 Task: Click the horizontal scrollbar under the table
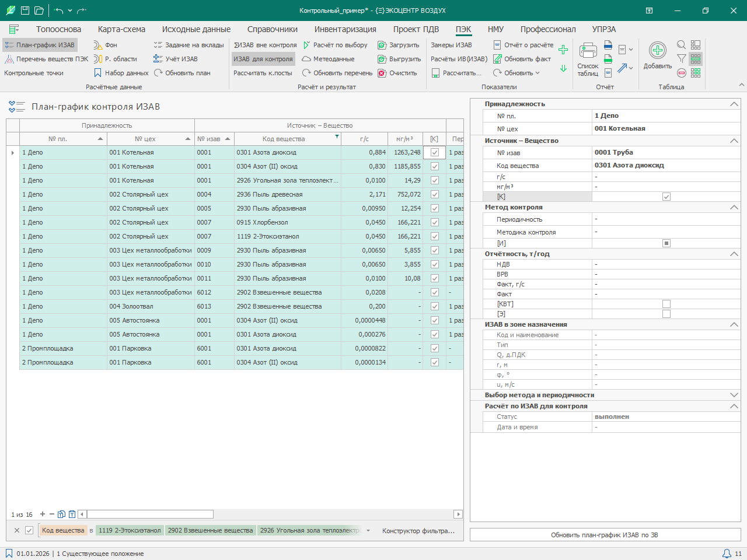coord(270,514)
